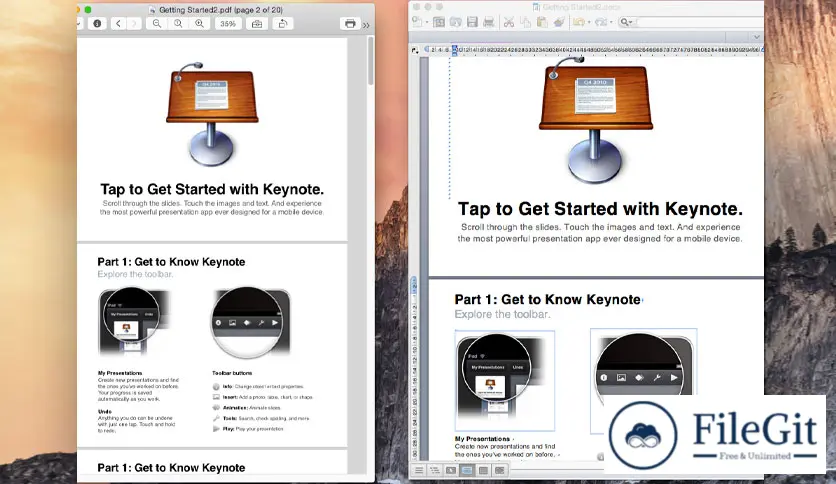
Task: Open the inspector info button in PDF window
Action: point(97,23)
